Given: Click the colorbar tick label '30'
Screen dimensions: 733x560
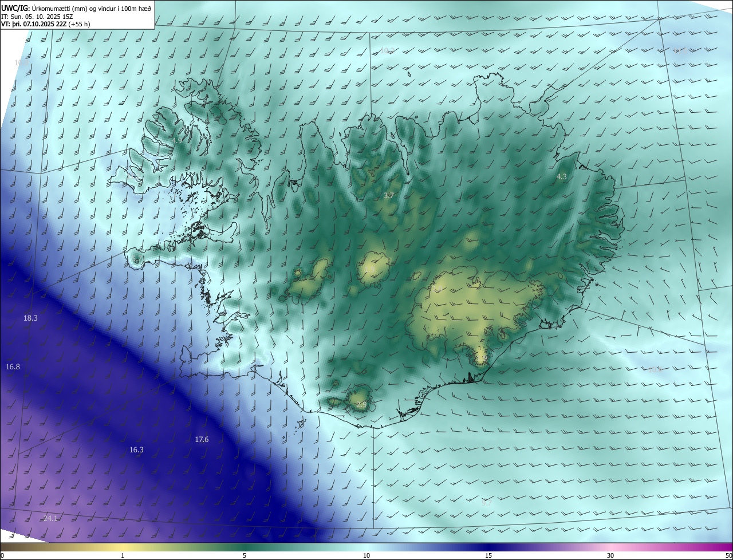Looking at the screenshot, I should [610, 555].
